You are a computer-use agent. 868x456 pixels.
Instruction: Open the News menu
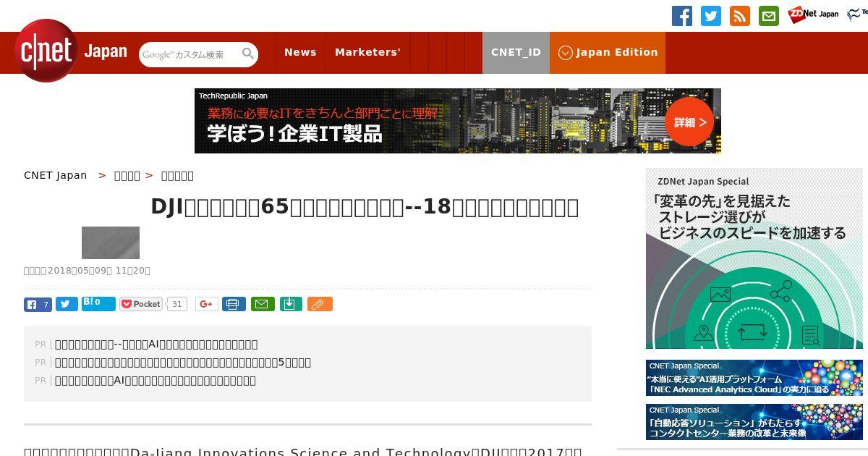(x=300, y=52)
